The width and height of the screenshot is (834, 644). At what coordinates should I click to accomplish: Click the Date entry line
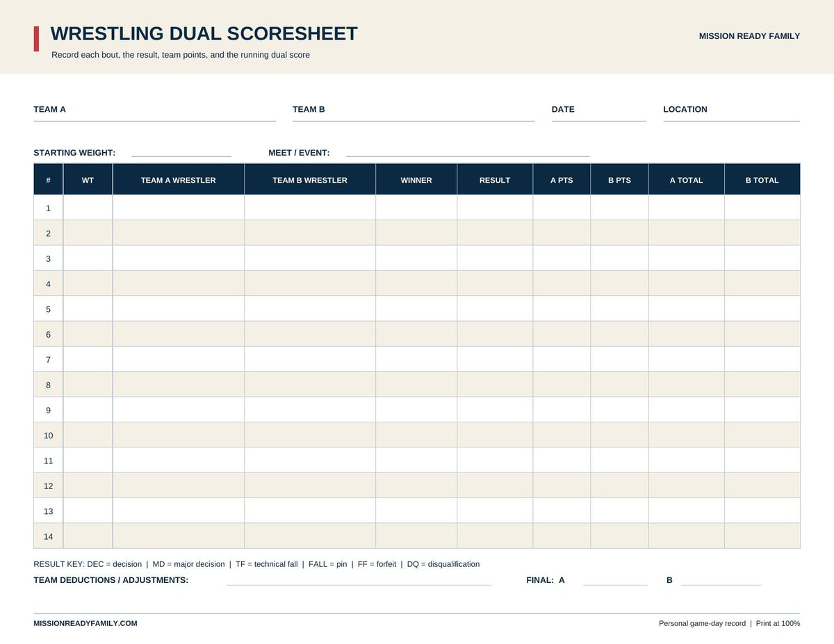[x=599, y=121]
